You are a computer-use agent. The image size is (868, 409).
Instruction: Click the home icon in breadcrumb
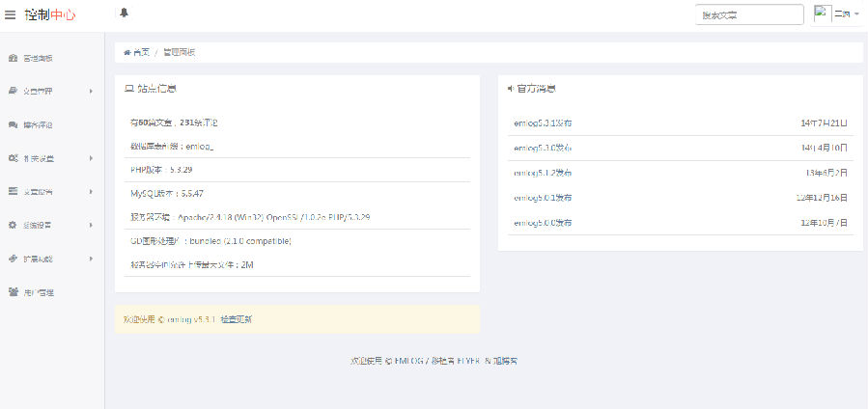127,51
